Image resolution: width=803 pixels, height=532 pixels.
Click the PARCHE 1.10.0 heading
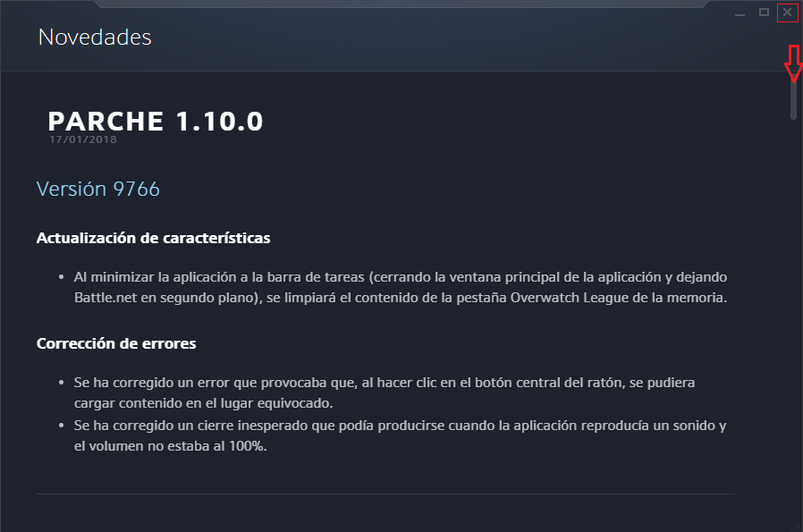(x=156, y=122)
